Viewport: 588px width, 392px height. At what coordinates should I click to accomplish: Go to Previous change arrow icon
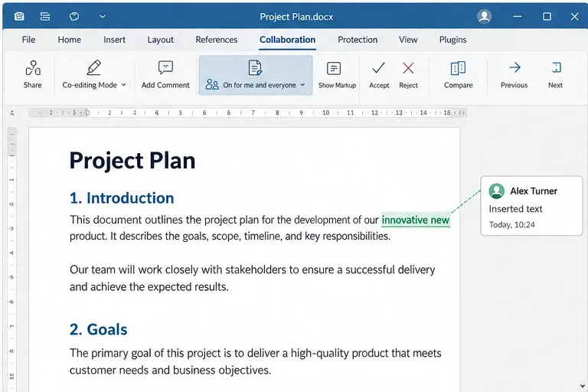(514, 67)
